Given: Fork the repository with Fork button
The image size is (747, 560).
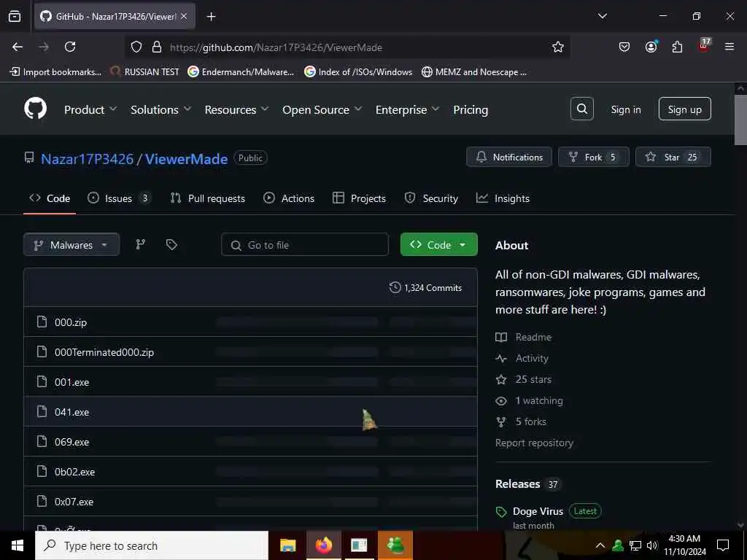Looking at the screenshot, I should pos(594,157).
